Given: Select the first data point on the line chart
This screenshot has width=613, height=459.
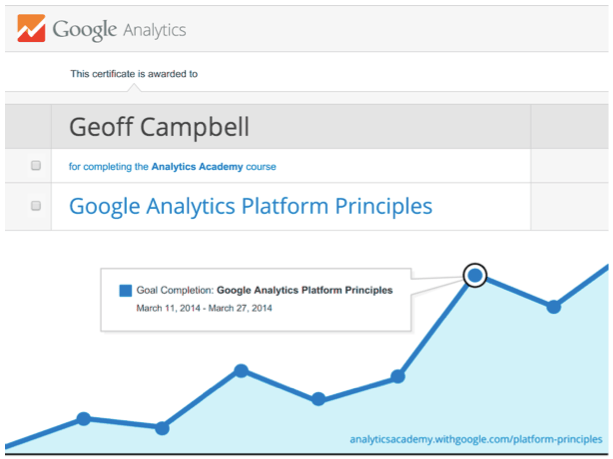Looking at the screenshot, I should [84, 418].
